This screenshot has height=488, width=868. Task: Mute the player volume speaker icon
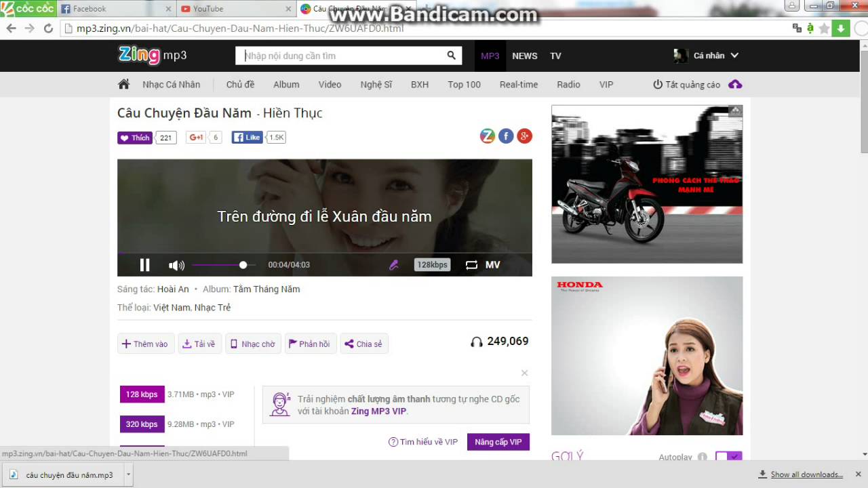(x=176, y=265)
